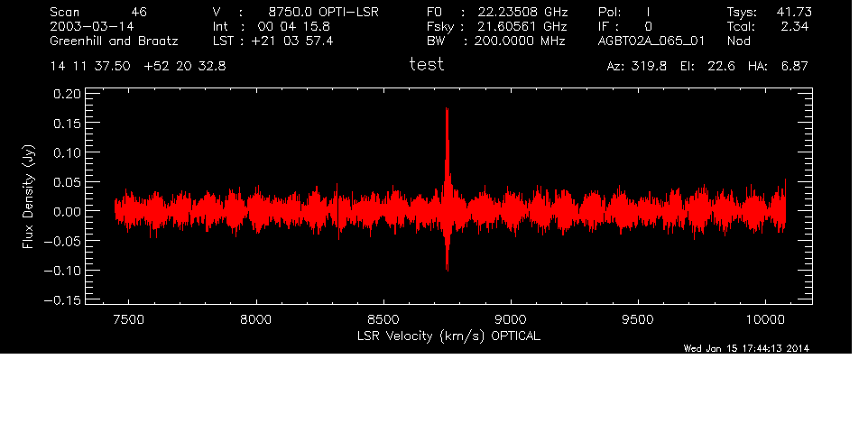Viewport: 868px width, 442px height.
Task: Click the elevation readout 'El: 22.6'
Action: pyautogui.click(x=708, y=67)
